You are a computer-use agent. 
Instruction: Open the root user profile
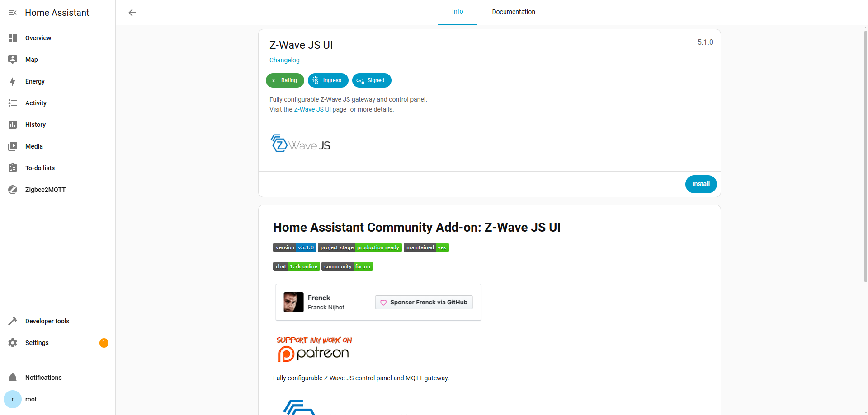coord(31,399)
